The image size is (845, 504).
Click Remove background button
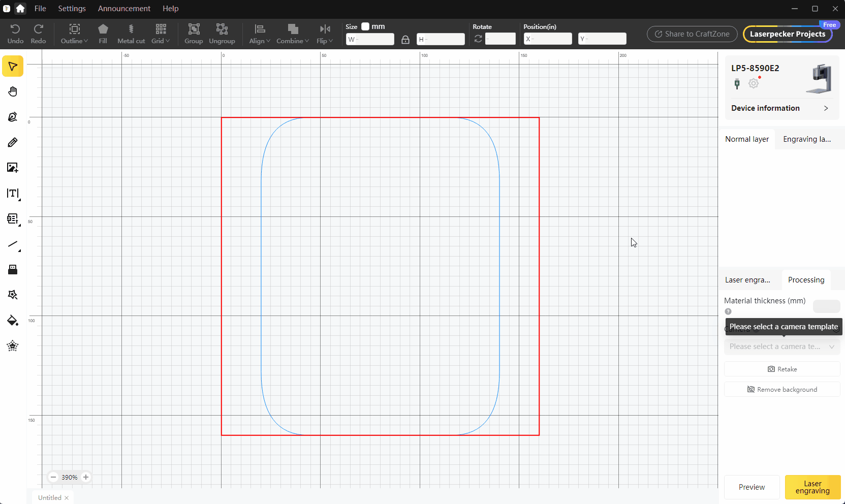(782, 390)
